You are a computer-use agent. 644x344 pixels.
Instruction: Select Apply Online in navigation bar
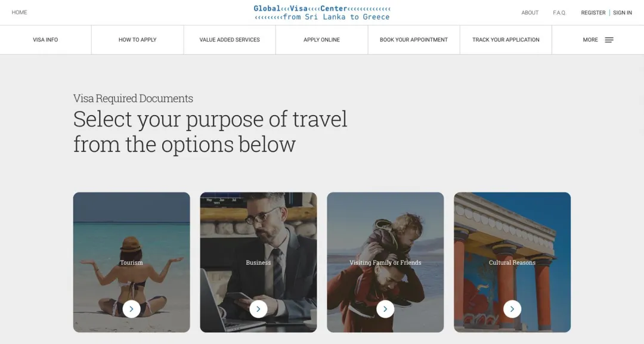pos(321,40)
